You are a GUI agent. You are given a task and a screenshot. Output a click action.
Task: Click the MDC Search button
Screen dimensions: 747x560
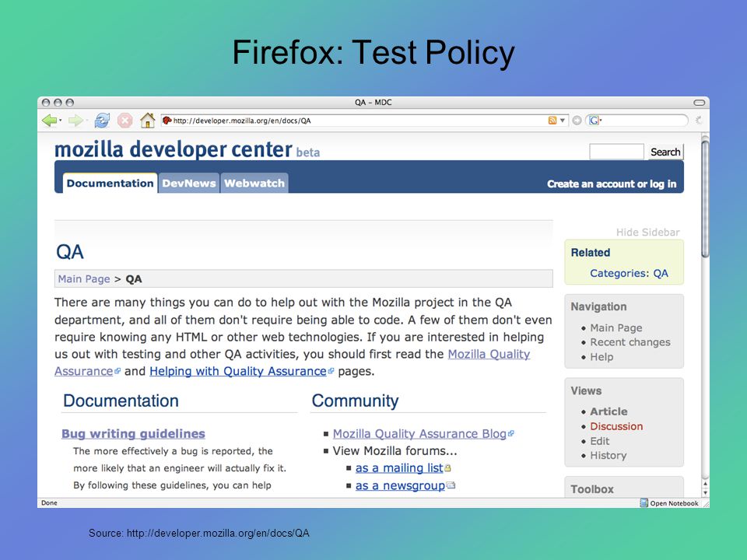(x=665, y=152)
